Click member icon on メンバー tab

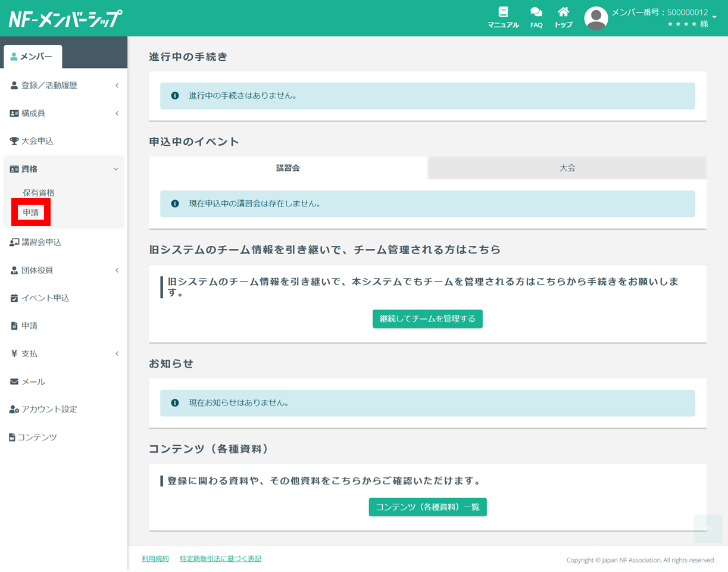click(x=14, y=57)
